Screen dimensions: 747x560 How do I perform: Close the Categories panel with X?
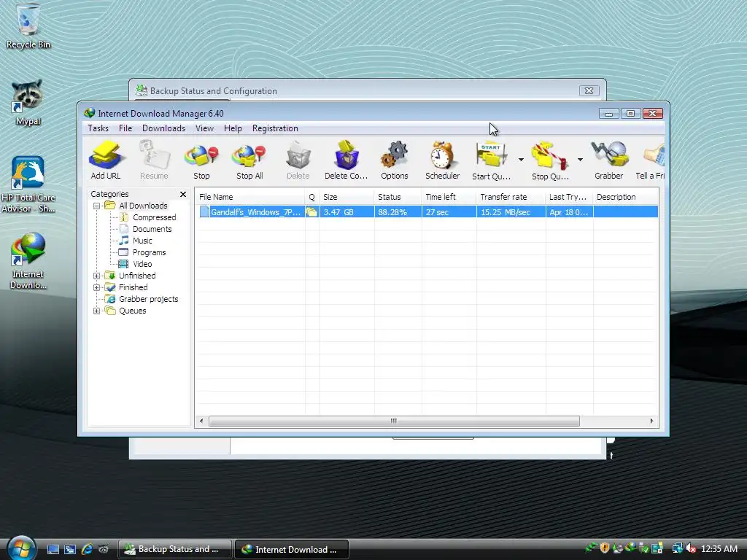(x=183, y=194)
